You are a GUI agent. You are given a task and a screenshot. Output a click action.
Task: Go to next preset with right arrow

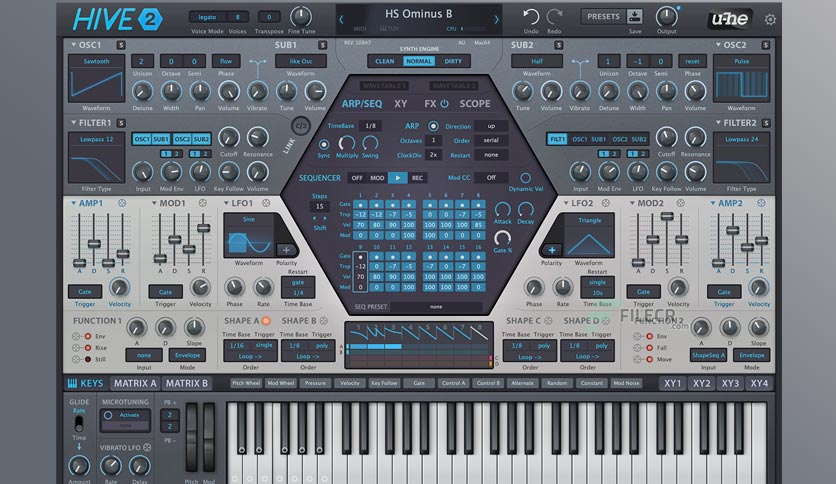coord(496,20)
